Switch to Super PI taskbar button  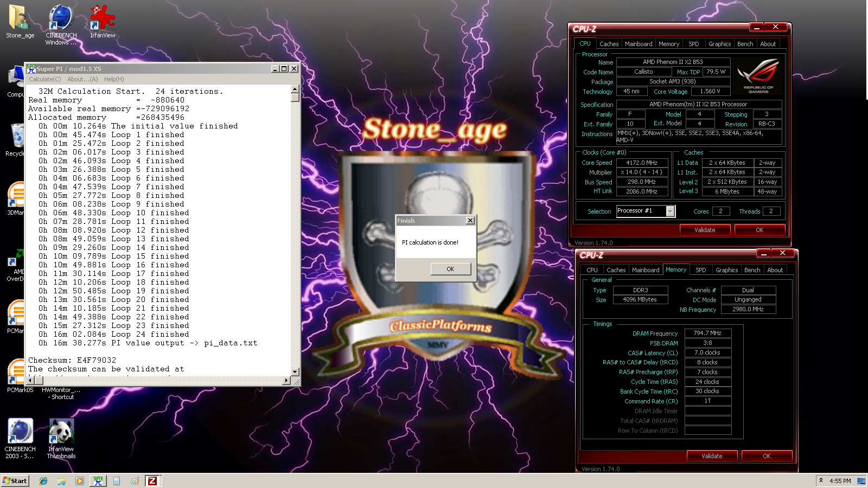98,481
